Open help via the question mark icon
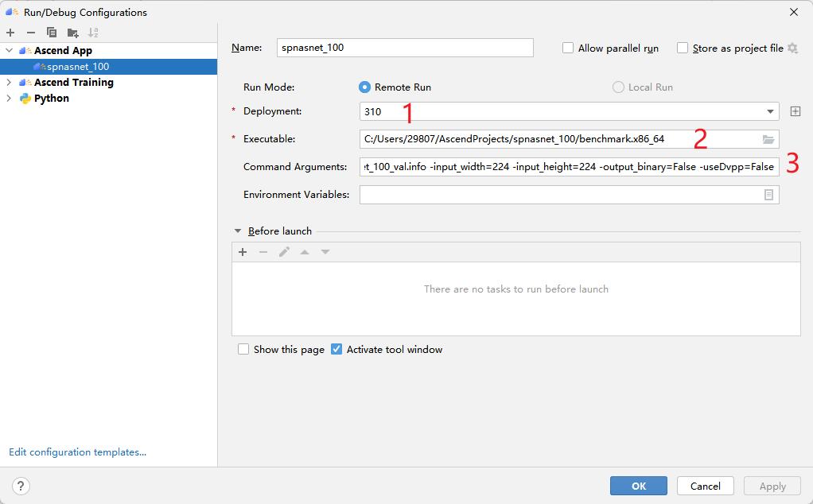This screenshot has width=813, height=504. click(x=20, y=486)
